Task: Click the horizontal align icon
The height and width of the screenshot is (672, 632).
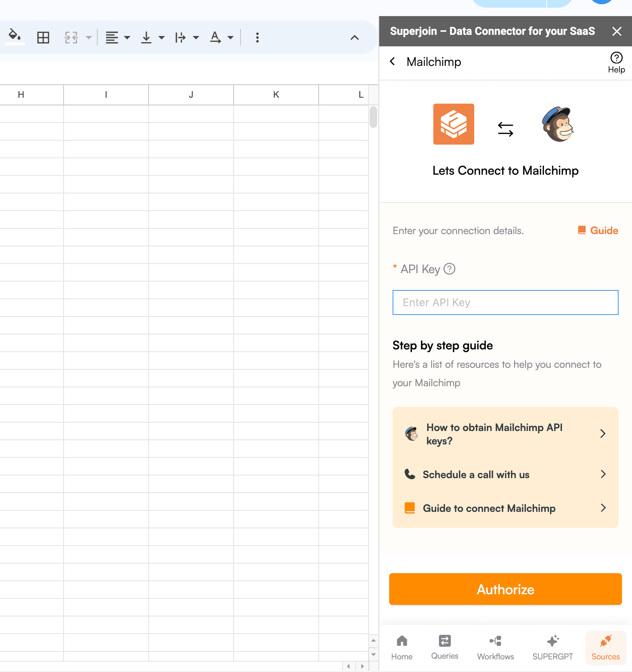Action: 112,38
